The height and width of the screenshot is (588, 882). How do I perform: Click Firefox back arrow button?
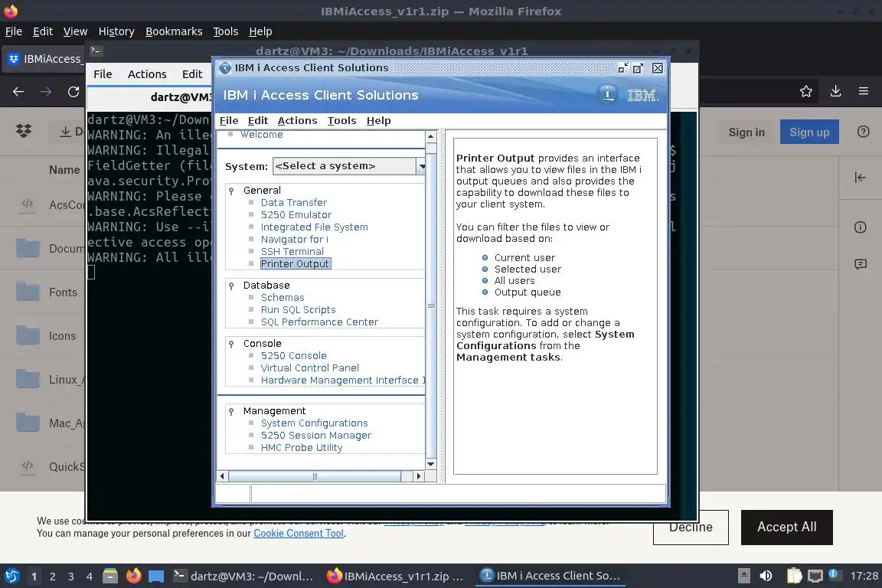tap(18, 92)
